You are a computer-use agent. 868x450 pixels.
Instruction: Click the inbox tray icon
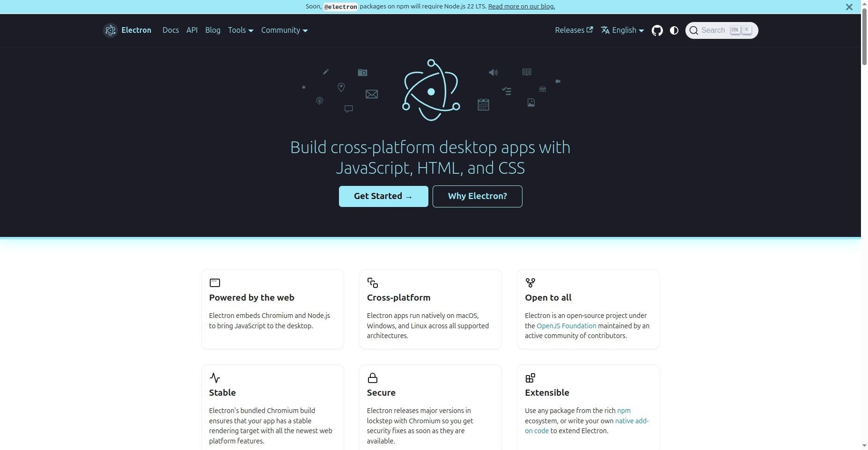[x=543, y=89]
